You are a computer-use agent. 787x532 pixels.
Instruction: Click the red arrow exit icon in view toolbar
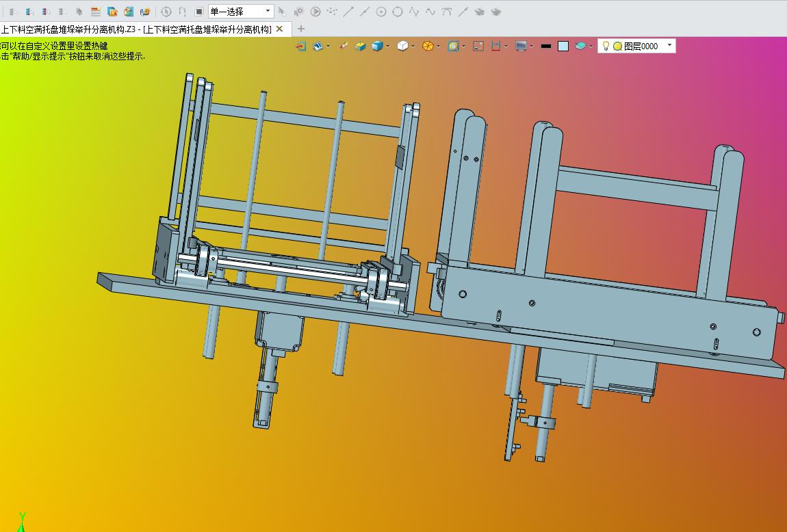tap(300, 46)
